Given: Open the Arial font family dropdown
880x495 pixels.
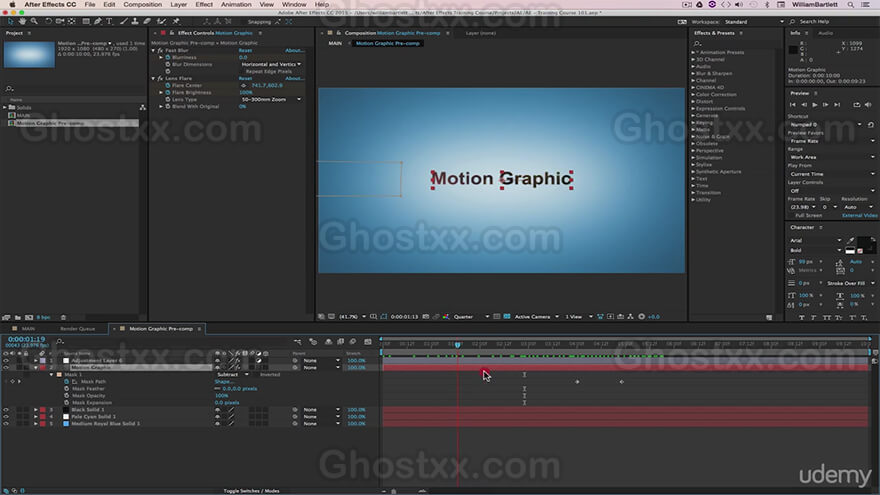Looking at the screenshot, I should 815,240.
